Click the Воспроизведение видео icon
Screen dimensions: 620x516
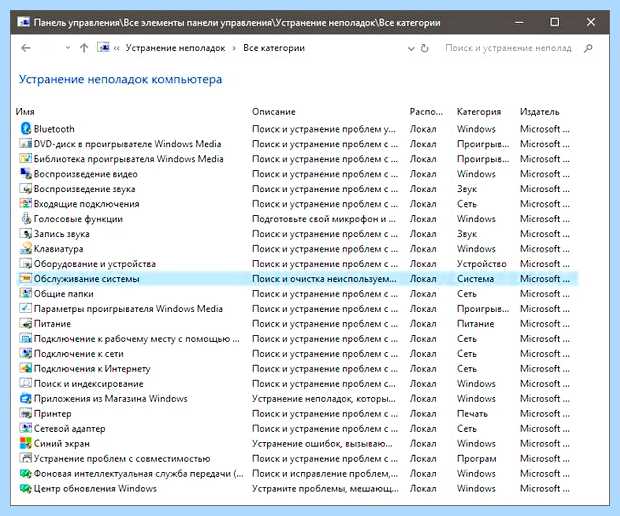pyautogui.click(x=26, y=174)
